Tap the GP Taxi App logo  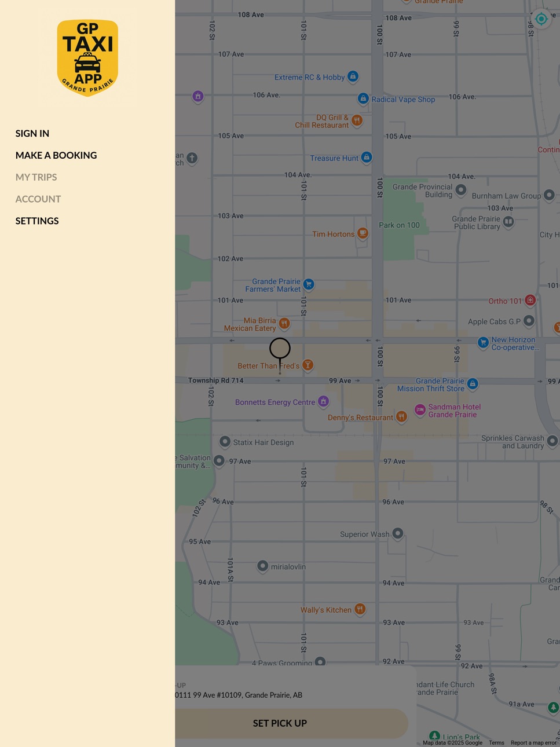[x=87, y=58]
